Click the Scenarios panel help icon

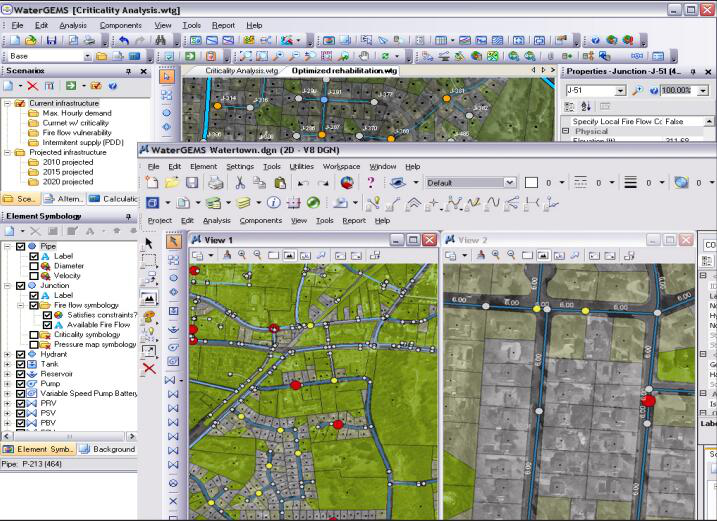[113, 86]
